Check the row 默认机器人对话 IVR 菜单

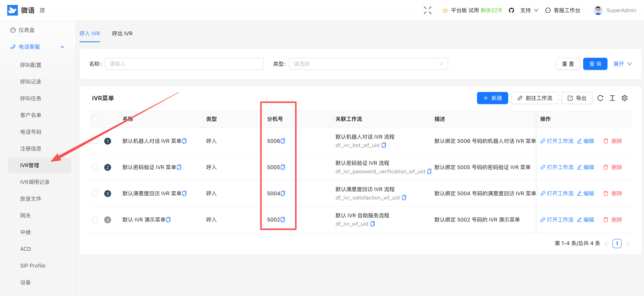tap(95, 141)
